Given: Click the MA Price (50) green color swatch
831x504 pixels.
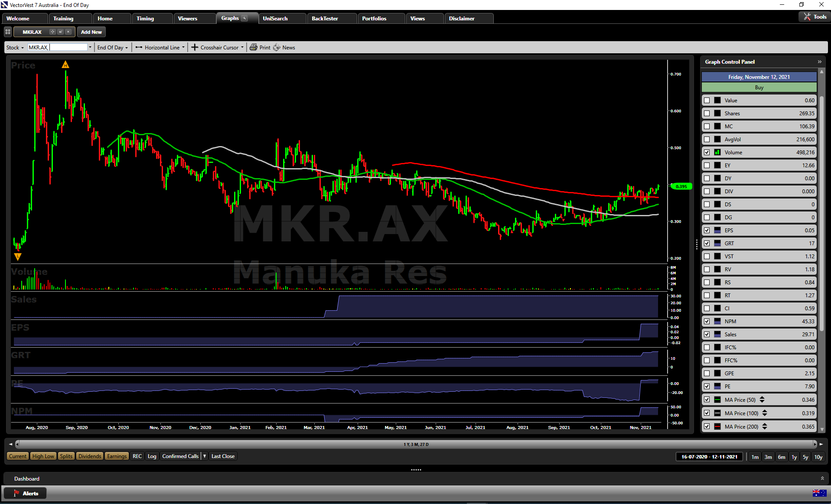Looking at the screenshot, I should click(x=717, y=400).
